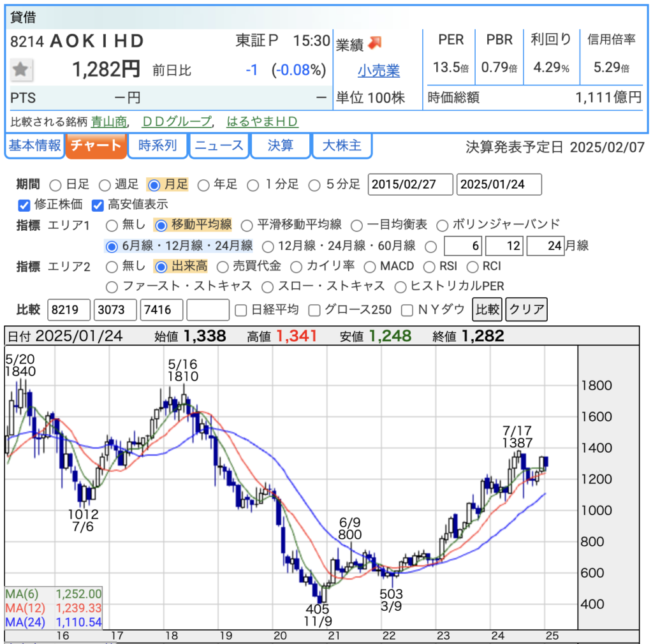Toggle the 高安値表示 checkbox
This screenshot has height=644, width=653.
[x=98, y=205]
